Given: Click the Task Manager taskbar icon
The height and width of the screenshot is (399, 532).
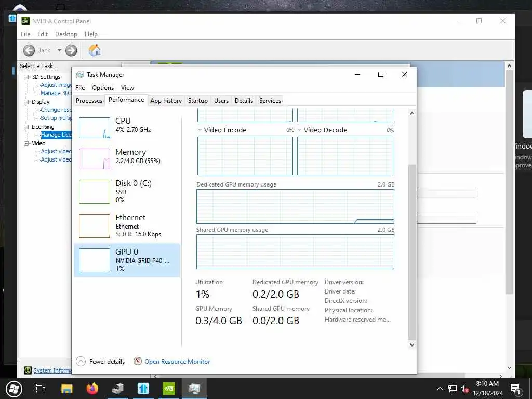Looking at the screenshot, I should 194,389.
